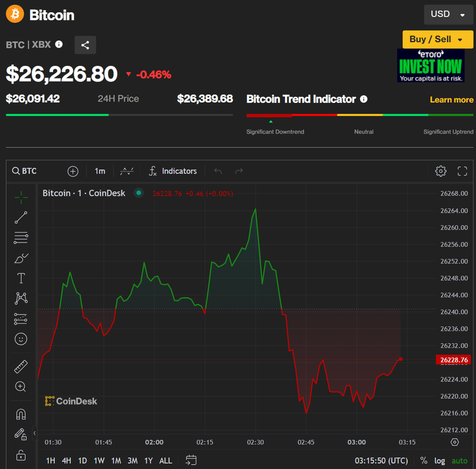The image size is (476, 469).
Task: Select the Text annotation tool
Action: (x=21, y=278)
